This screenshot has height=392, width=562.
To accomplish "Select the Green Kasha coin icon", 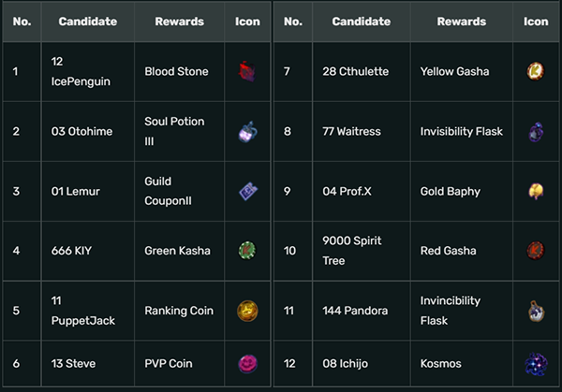I will [x=247, y=251].
